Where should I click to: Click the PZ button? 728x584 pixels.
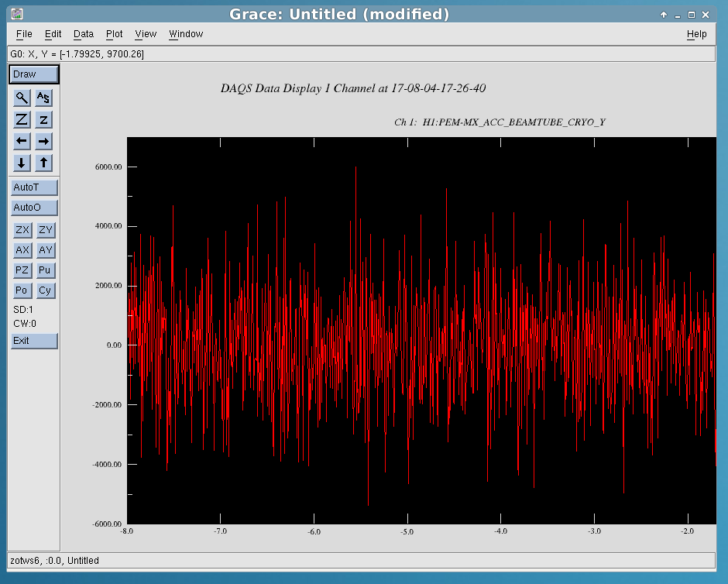pos(22,270)
